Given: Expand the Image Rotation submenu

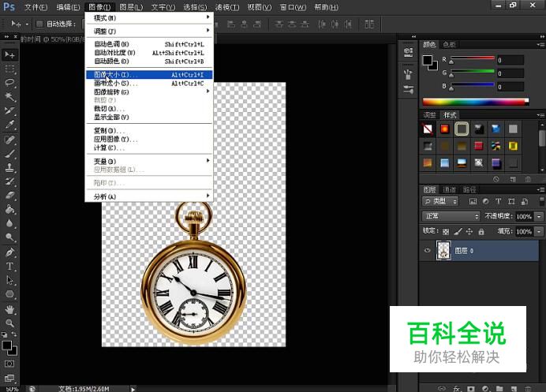Looking at the screenshot, I should pyautogui.click(x=149, y=92).
